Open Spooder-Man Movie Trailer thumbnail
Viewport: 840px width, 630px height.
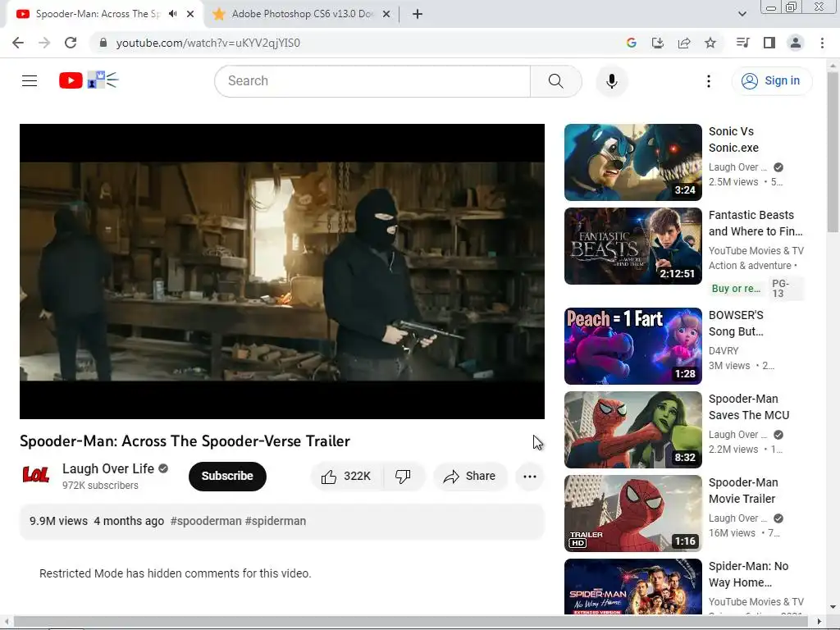click(x=632, y=514)
